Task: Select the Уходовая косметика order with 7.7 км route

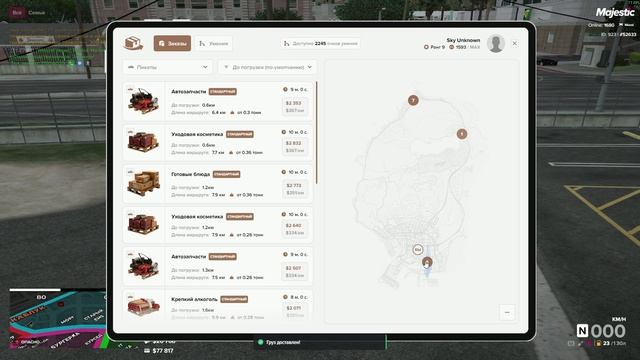Action: click(218, 143)
